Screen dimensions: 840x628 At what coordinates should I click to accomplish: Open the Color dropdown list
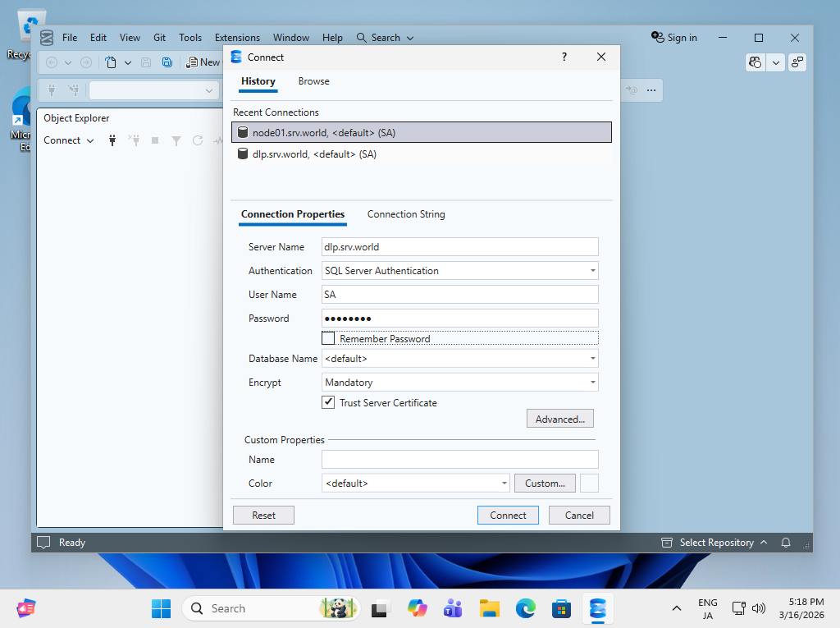504,484
